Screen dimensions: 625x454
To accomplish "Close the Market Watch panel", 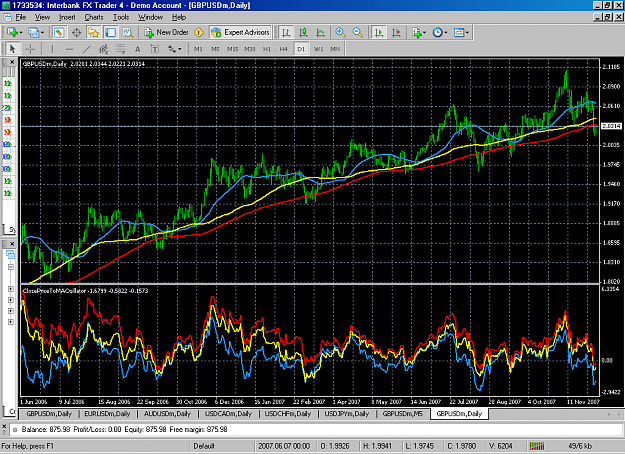I will pos(12,62).
